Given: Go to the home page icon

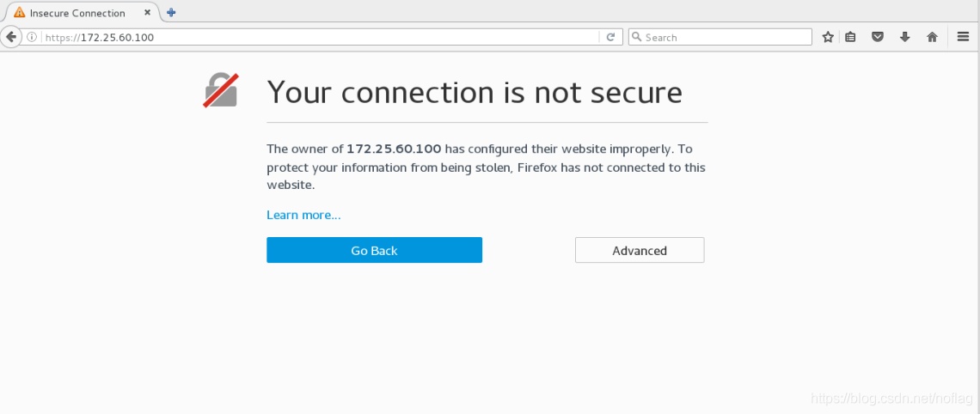Looking at the screenshot, I should (932, 38).
